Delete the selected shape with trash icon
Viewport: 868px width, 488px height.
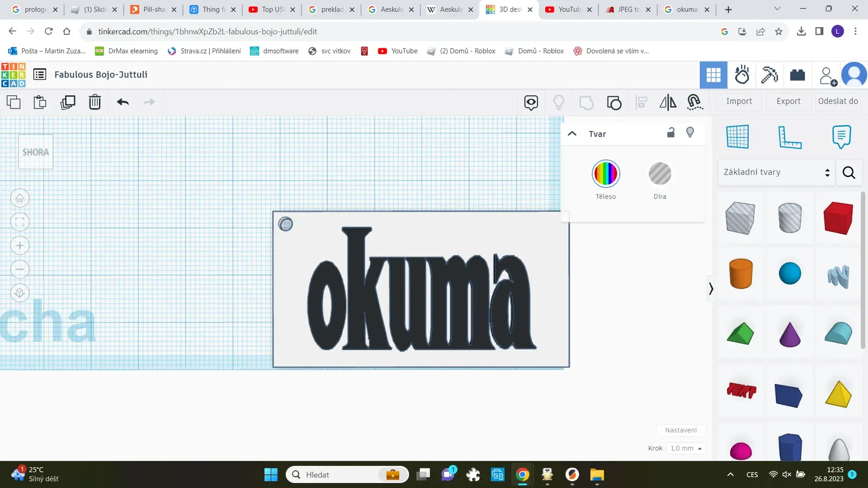pyautogui.click(x=95, y=102)
